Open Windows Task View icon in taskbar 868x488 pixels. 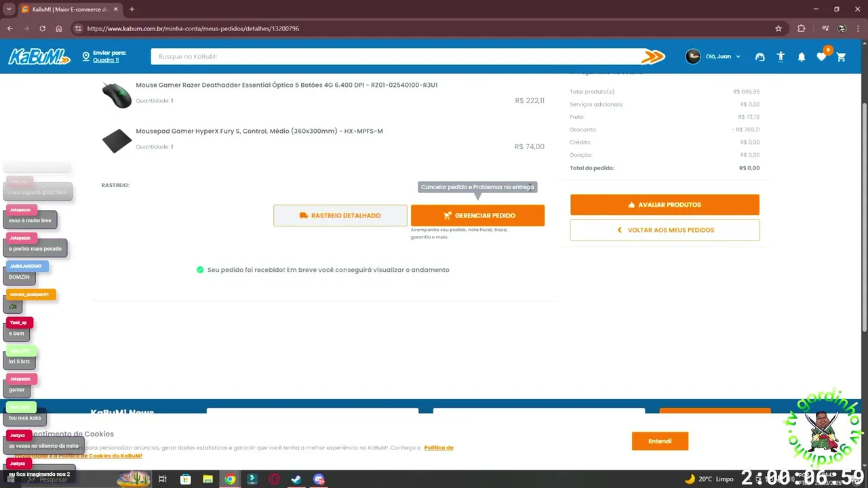(163, 479)
